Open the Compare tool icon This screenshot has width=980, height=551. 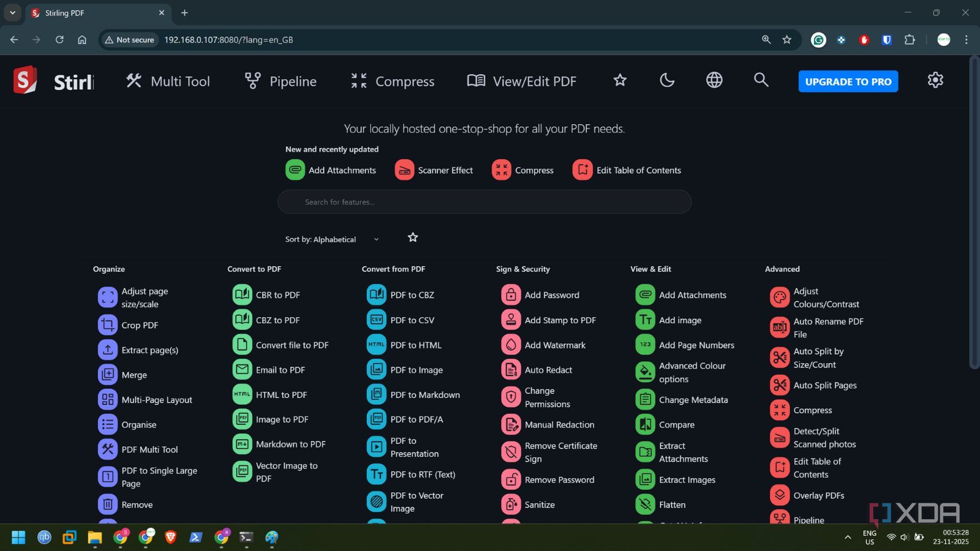pyautogui.click(x=645, y=424)
